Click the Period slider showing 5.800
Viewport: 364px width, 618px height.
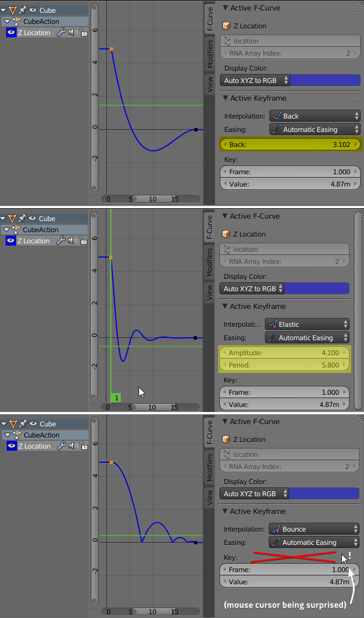(x=284, y=365)
